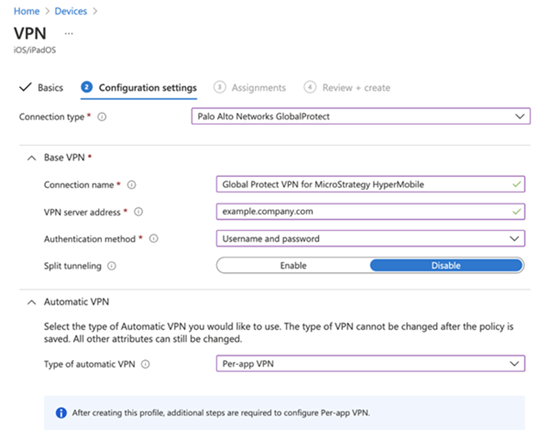Open the Review + create tab
The height and width of the screenshot is (439, 550).
pos(347,88)
